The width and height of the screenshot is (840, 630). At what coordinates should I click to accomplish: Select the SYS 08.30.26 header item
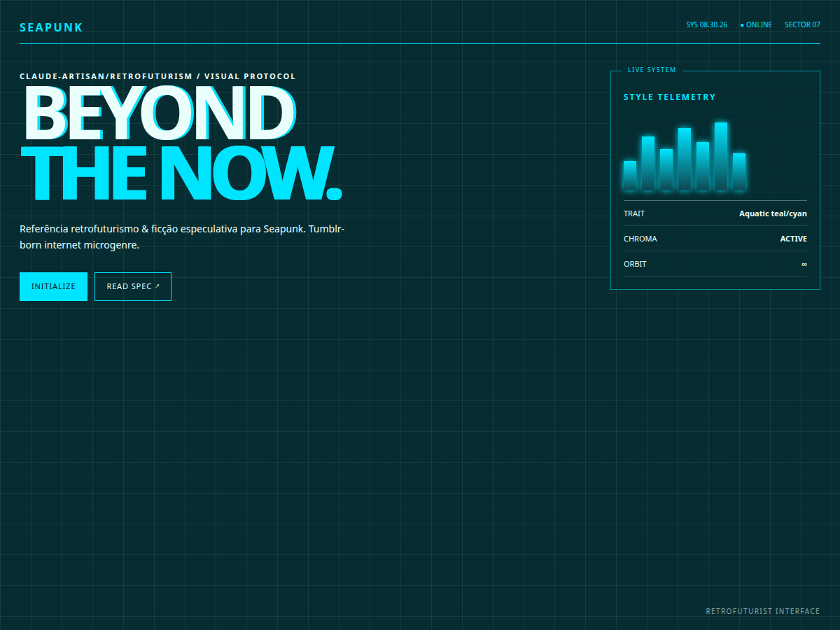coord(706,24)
